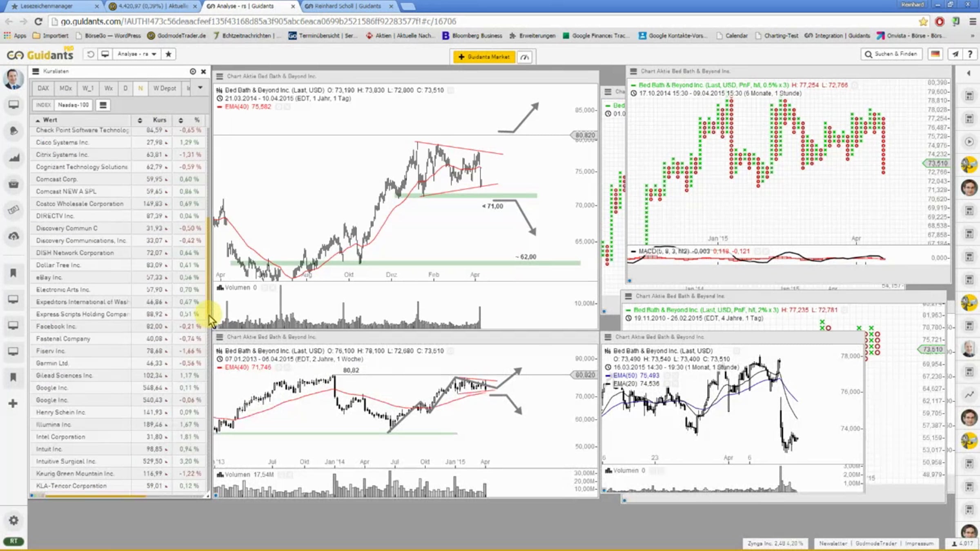Click the Guidants Market button

point(484,57)
